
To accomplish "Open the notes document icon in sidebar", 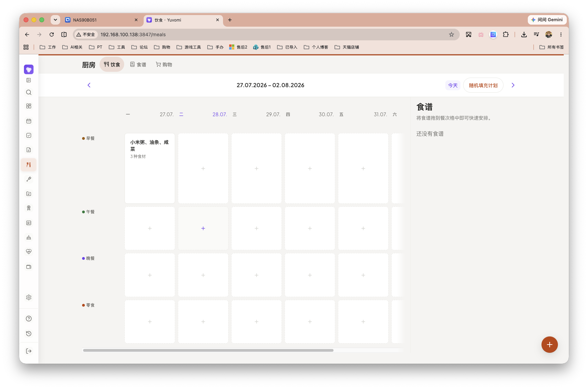I will (x=29, y=150).
